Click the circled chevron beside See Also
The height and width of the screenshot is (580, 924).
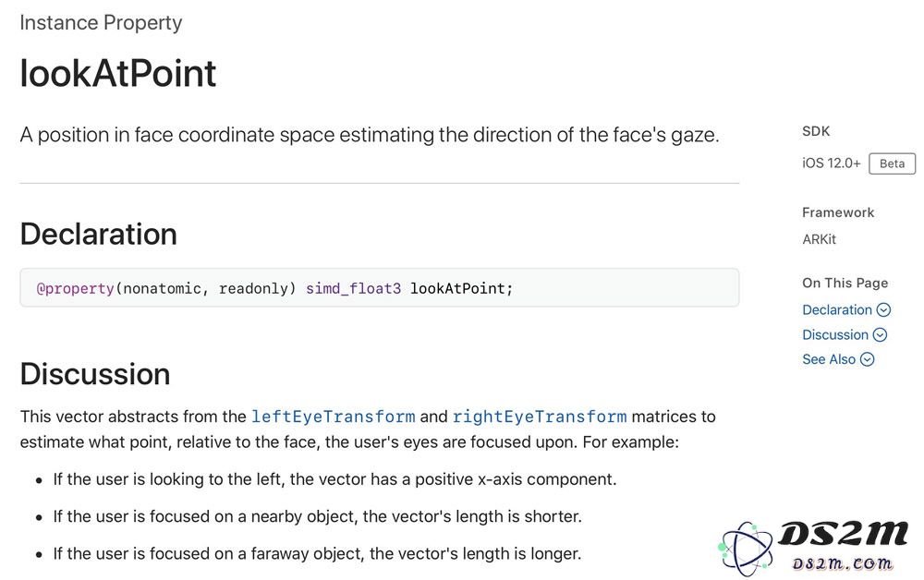point(867,359)
